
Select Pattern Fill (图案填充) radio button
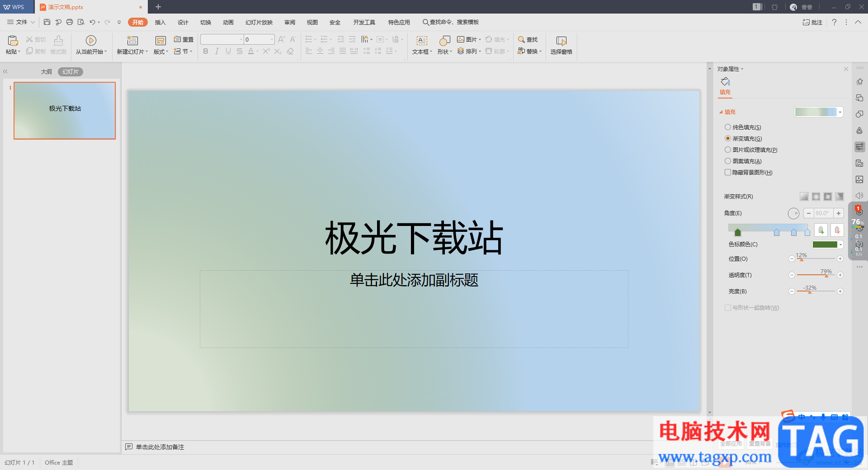click(x=728, y=161)
